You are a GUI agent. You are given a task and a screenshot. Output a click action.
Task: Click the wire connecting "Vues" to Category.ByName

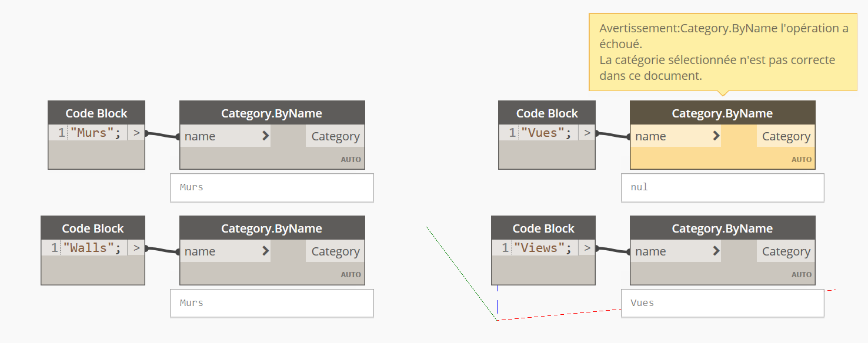pos(613,135)
